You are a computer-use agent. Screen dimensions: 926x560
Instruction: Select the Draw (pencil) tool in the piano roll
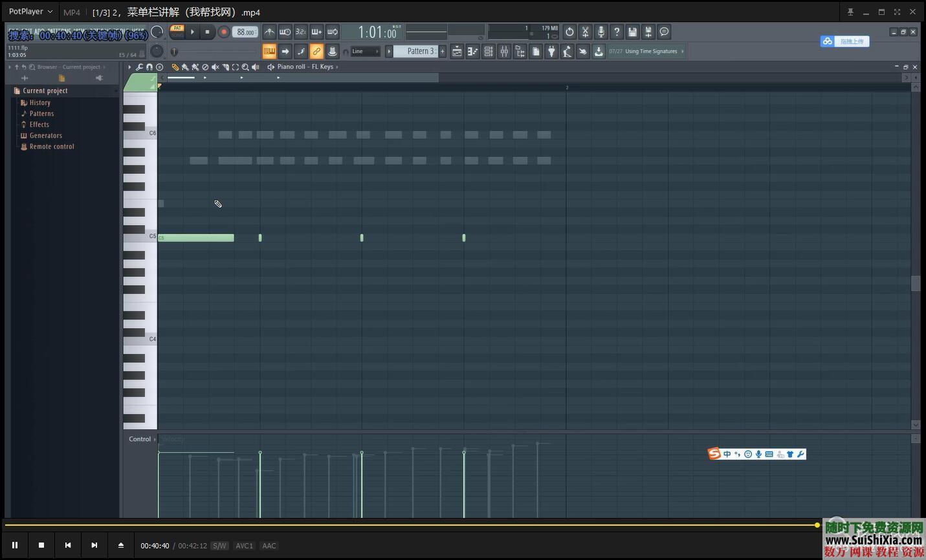coord(175,67)
